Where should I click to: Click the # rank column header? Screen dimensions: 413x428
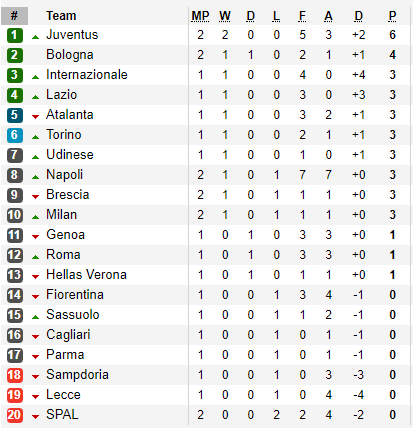pyautogui.click(x=14, y=16)
